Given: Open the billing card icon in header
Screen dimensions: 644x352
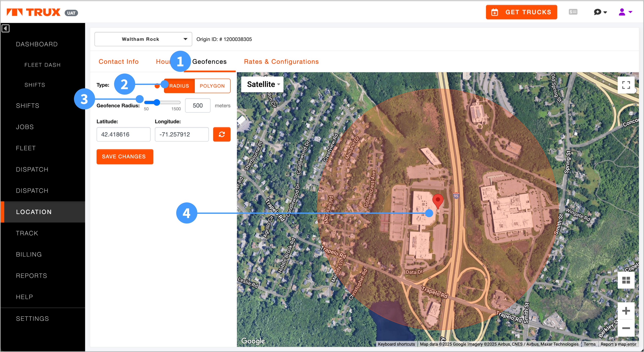Looking at the screenshot, I should [573, 12].
